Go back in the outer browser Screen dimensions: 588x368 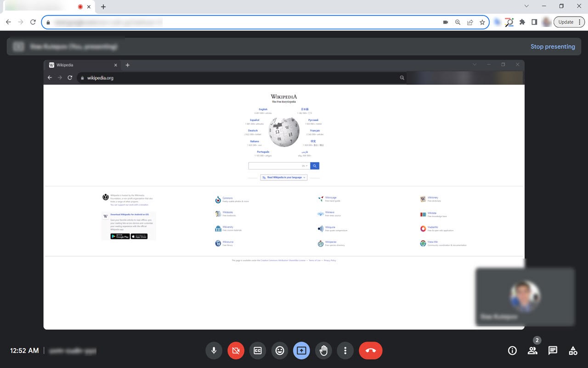pyautogui.click(x=8, y=22)
